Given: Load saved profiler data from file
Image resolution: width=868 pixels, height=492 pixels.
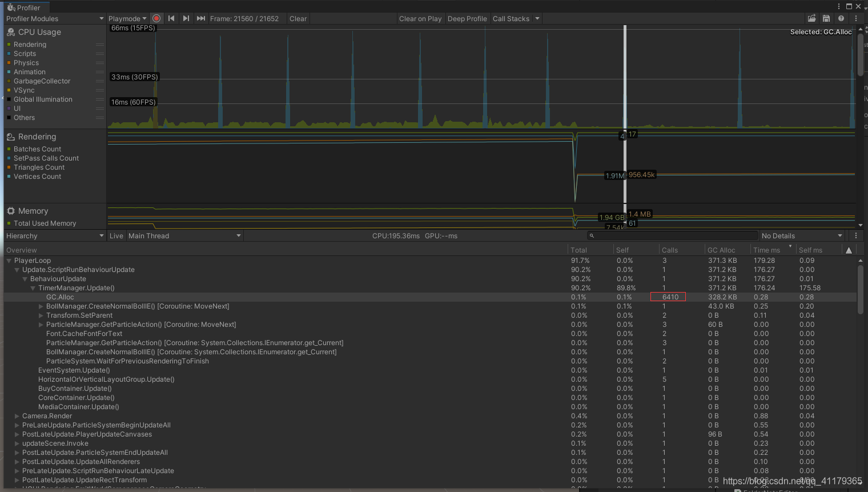Looking at the screenshot, I should 812,18.
